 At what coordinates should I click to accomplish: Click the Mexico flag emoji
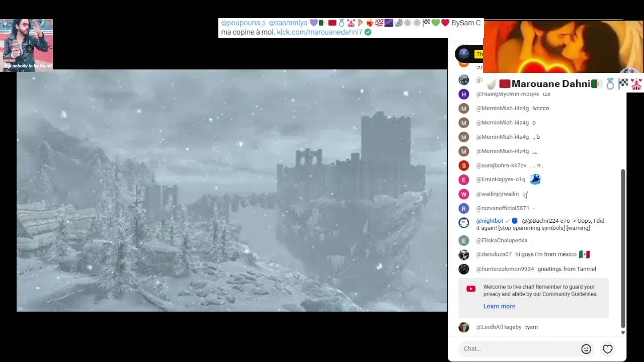584,254
